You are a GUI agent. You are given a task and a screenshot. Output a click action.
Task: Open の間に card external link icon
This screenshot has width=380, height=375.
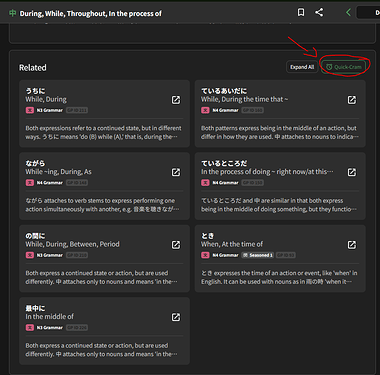pyautogui.click(x=176, y=245)
